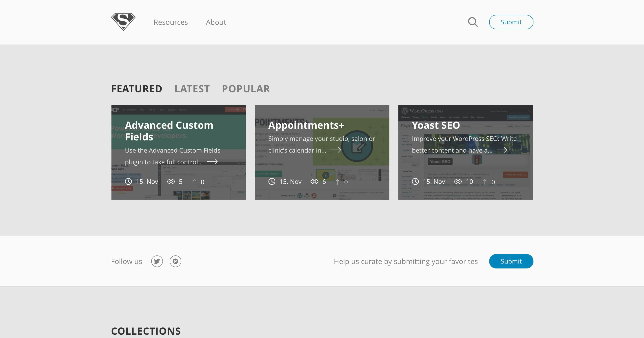Switch to the POPULAR tab
This screenshot has width=644, height=338.
pos(246,89)
